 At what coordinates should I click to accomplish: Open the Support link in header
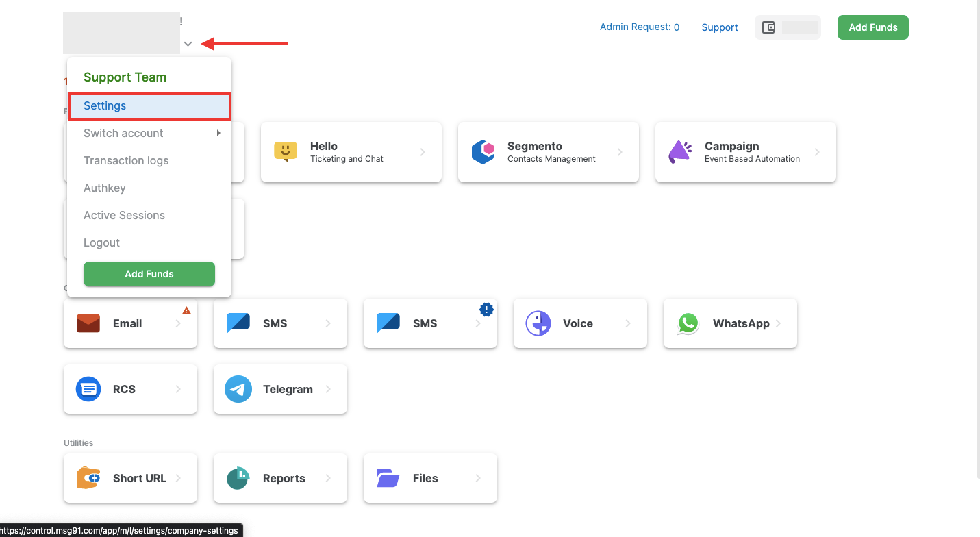(x=720, y=27)
